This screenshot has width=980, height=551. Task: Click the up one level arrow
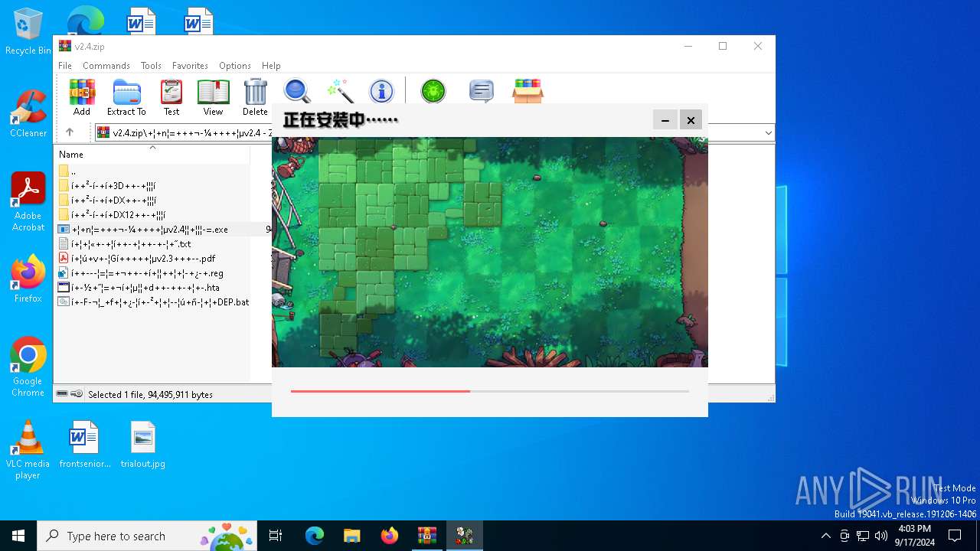point(70,132)
